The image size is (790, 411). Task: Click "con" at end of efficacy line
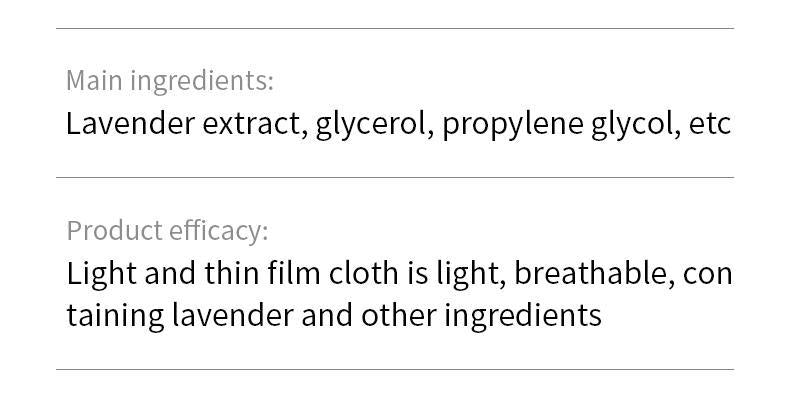coord(708,273)
